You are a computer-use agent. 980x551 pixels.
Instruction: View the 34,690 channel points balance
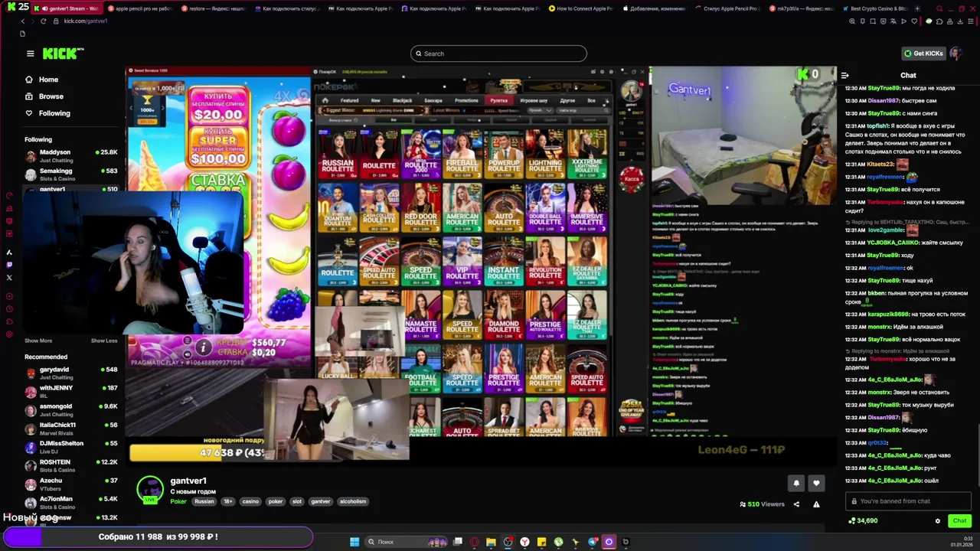pyautogui.click(x=863, y=521)
